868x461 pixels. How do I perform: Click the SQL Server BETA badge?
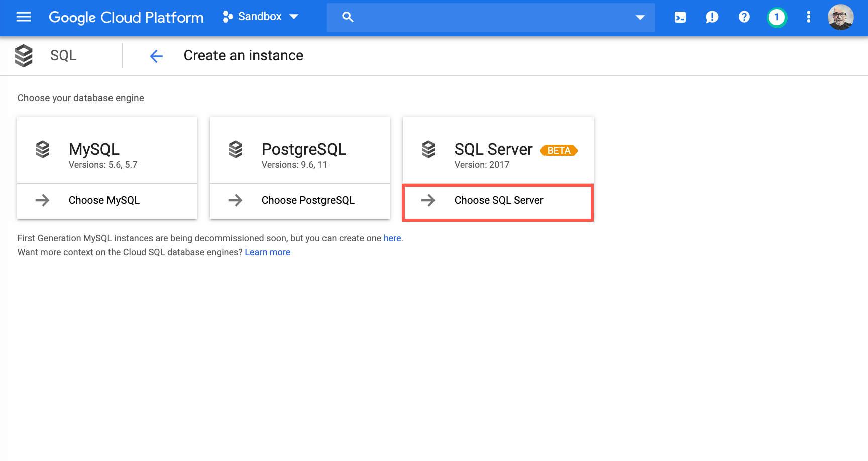click(559, 151)
